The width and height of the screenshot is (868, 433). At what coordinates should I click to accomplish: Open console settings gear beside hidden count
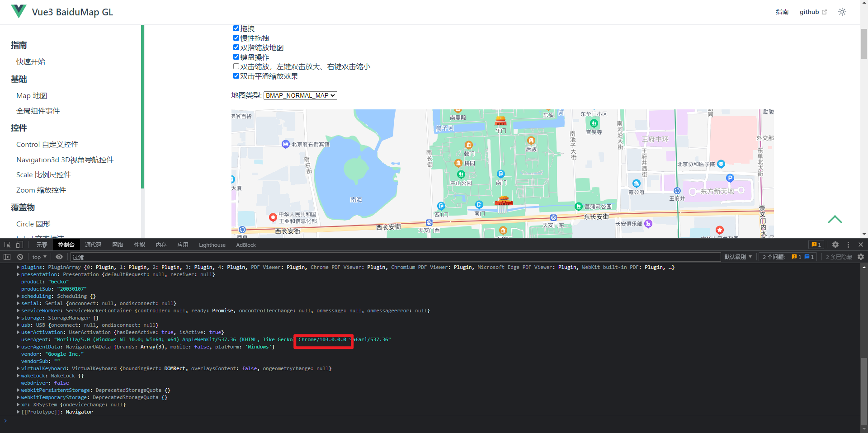(x=861, y=257)
